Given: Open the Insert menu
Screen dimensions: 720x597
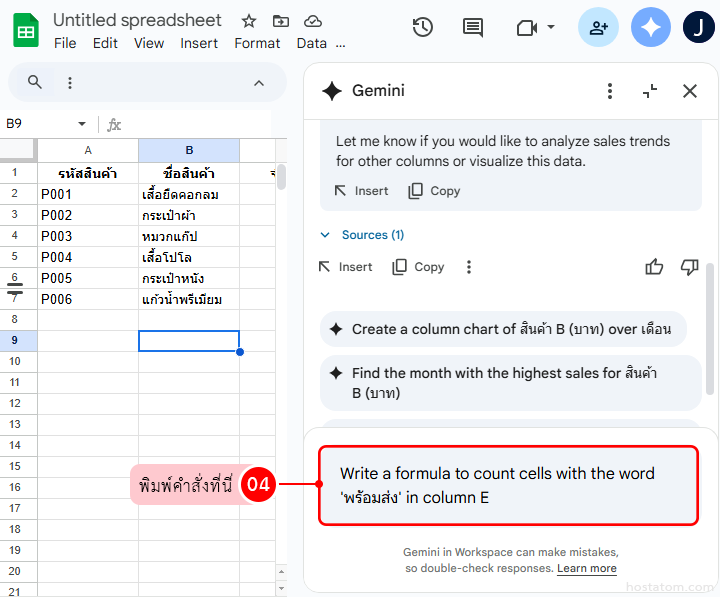Looking at the screenshot, I should click(199, 43).
